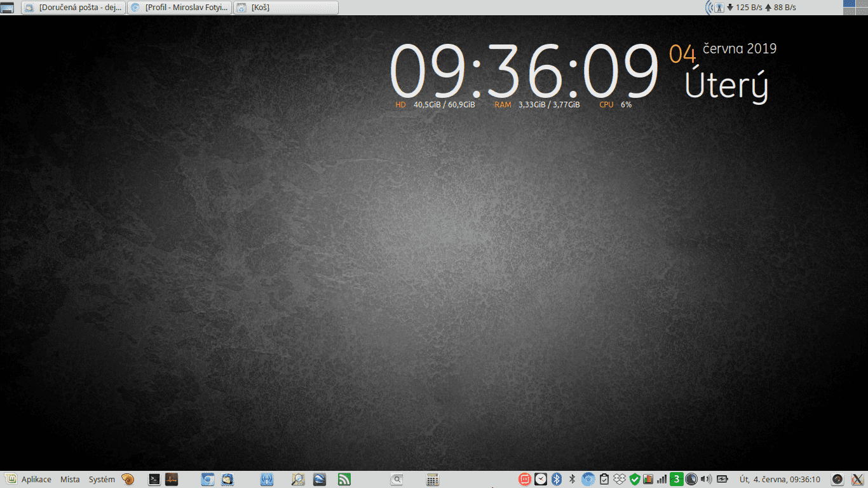Open the bar chart tray icon
Viewport: 868px width, 488px height.
click(648, 479)
